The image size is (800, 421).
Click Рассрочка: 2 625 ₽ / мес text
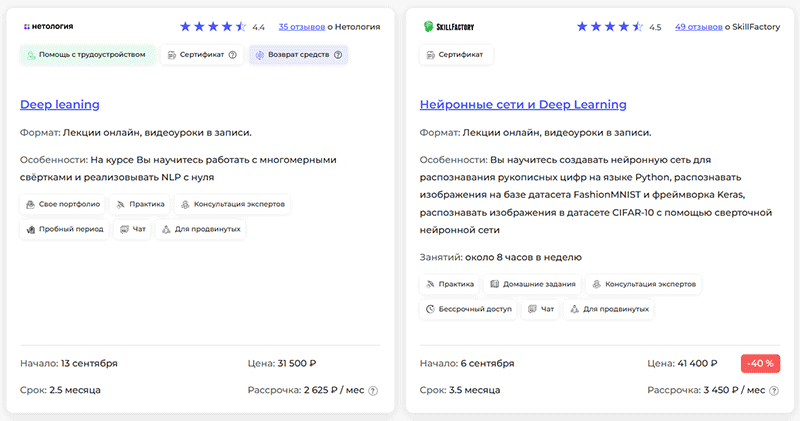click(306, 390)
